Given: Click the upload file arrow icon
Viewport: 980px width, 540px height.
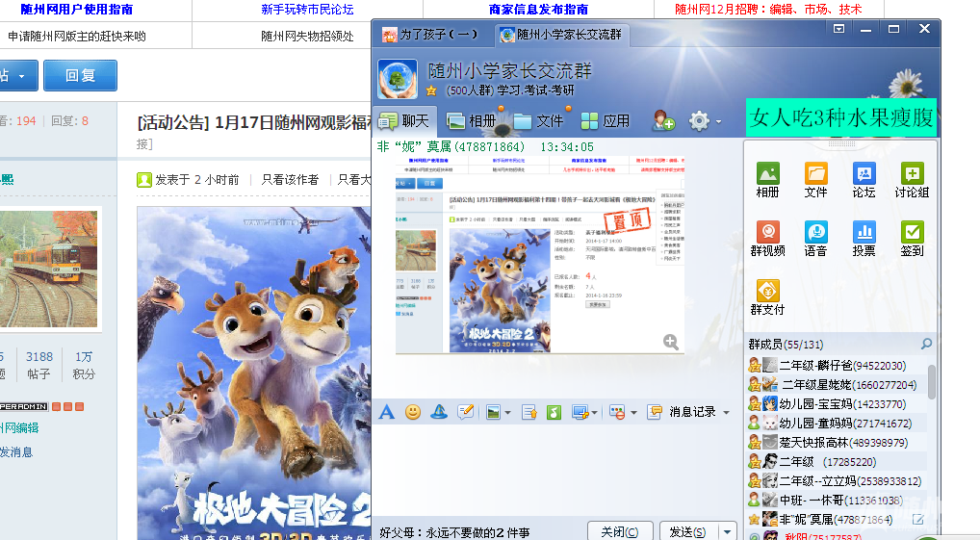Looking at the screenshot, I should point(529,413).
